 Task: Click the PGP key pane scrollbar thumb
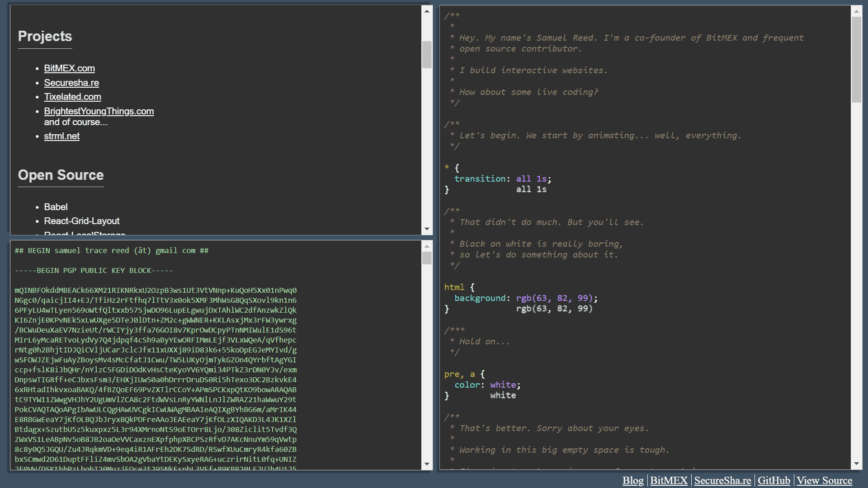click(x=427, y=258)
